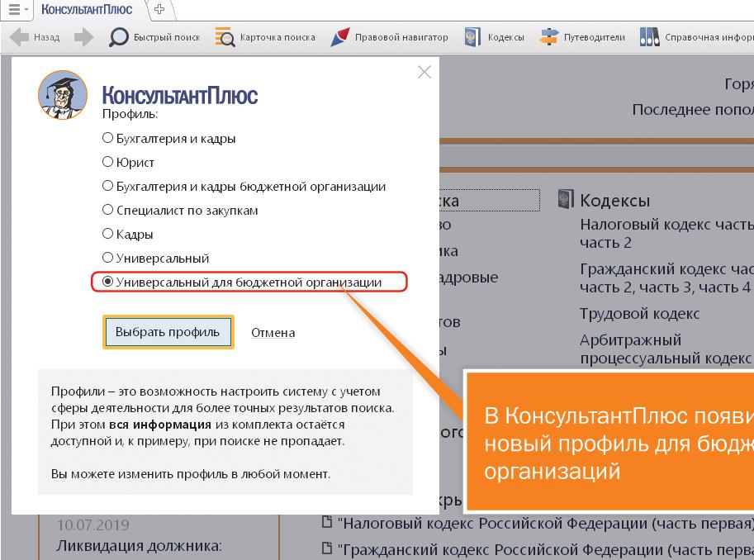Click the professor avatar logo

63,95
